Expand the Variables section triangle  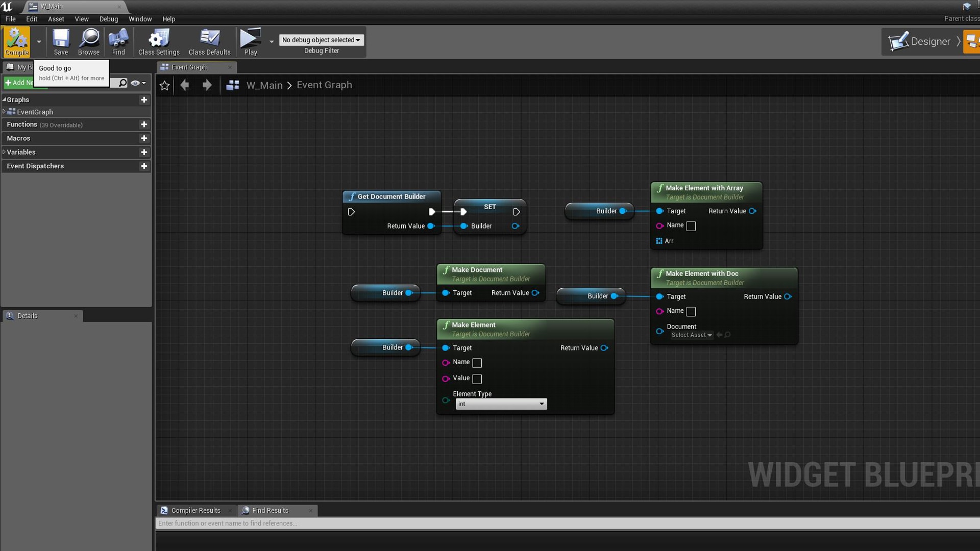[x=4, y=152]
